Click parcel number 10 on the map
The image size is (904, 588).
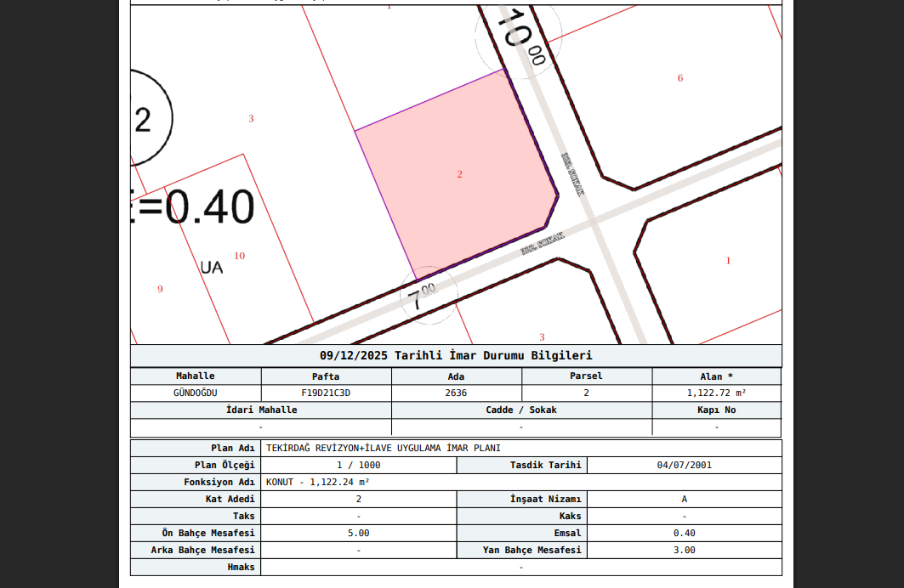240,256
